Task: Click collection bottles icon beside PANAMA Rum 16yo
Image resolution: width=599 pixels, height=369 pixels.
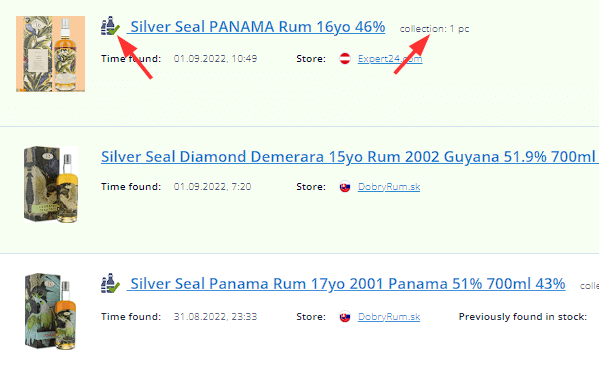Action: coord(110,26)
